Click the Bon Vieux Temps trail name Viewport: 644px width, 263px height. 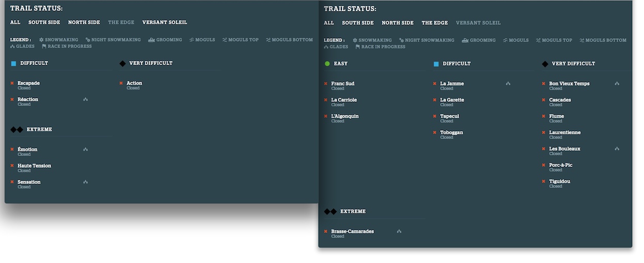569,84
